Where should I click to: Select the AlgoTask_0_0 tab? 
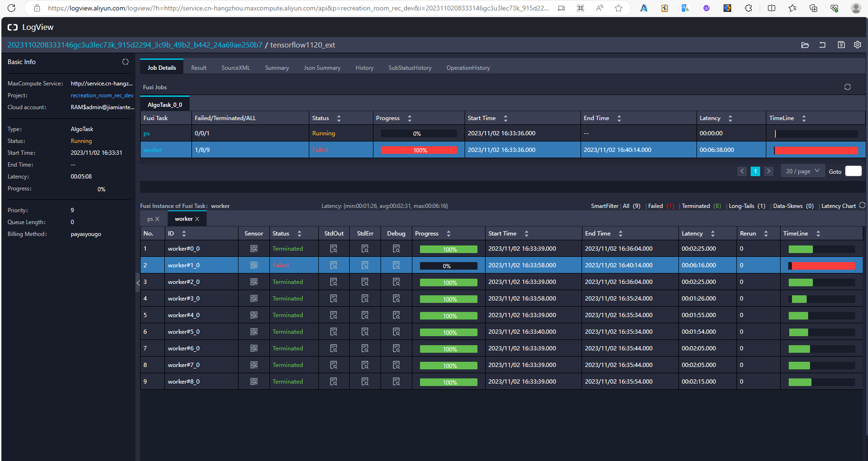[165, 104]
